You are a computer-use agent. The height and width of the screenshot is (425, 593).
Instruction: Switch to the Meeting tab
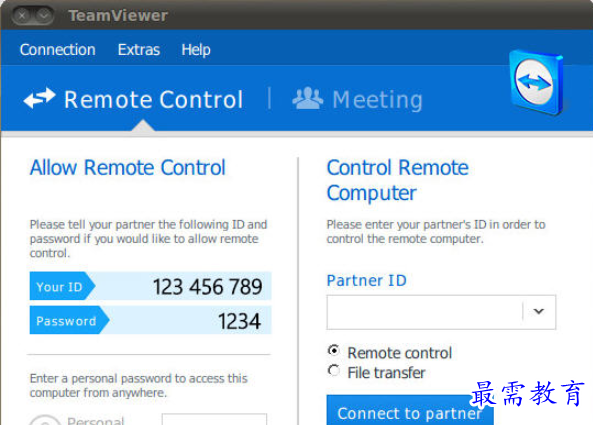tap(357, 99)
